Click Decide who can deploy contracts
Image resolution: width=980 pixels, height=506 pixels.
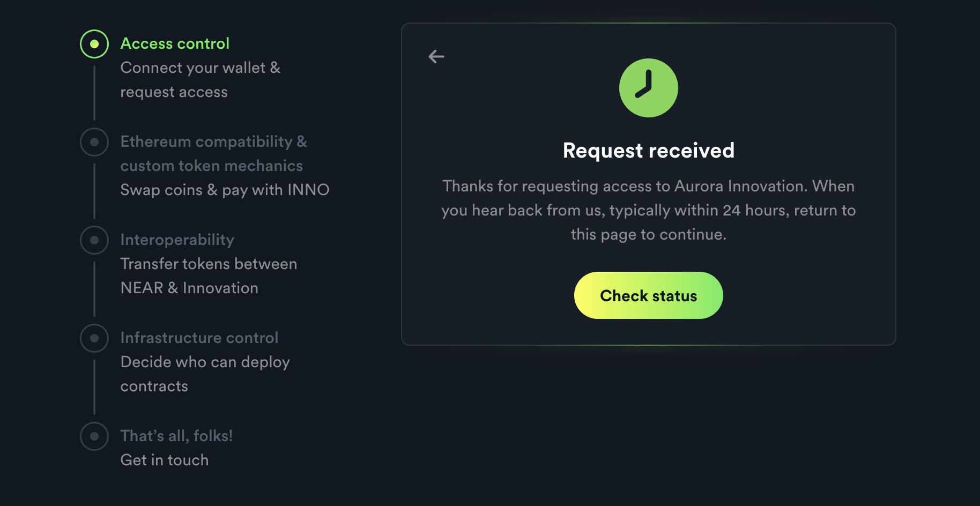tap(205, 374)
